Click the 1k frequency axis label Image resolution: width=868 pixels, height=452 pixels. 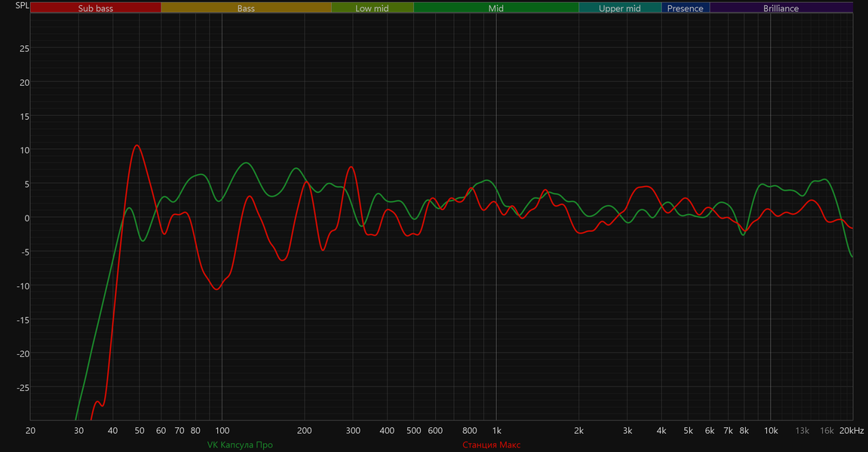[x=496, y=431]
